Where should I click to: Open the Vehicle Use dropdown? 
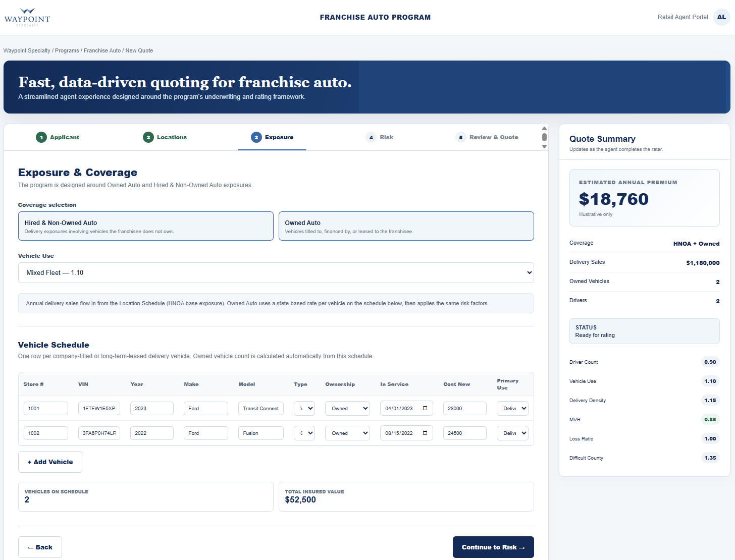(276, 272)
